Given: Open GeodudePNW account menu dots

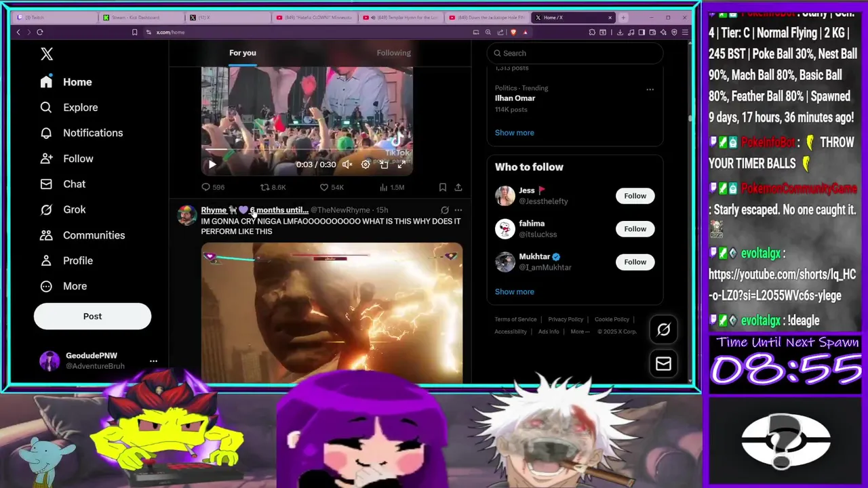Looking at the screenshot, I should 153,361.
